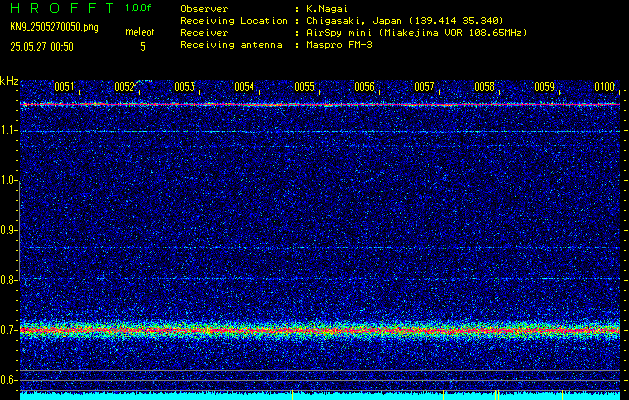
Task: Click the 0058 time marker
Action: click(485, 87)
